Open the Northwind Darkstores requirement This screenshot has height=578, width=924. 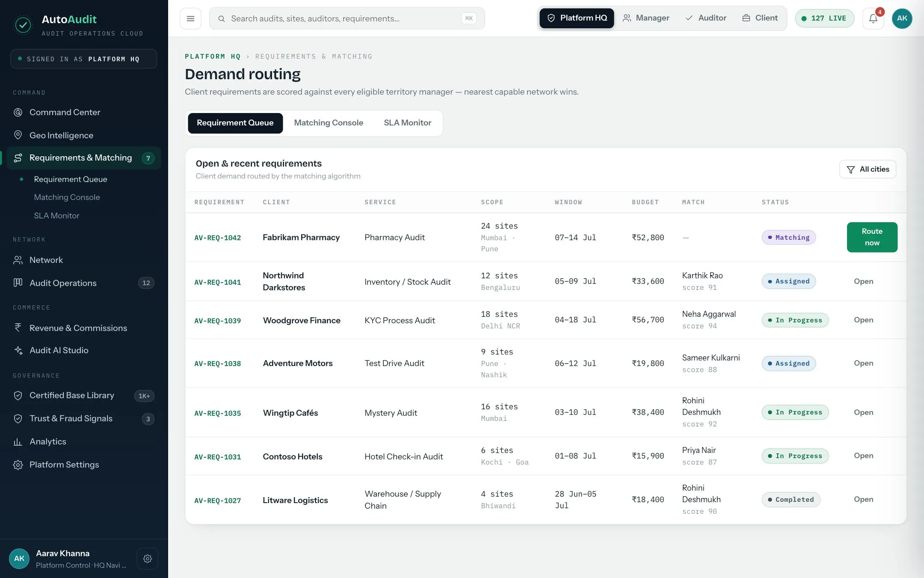tap(863, 281)
